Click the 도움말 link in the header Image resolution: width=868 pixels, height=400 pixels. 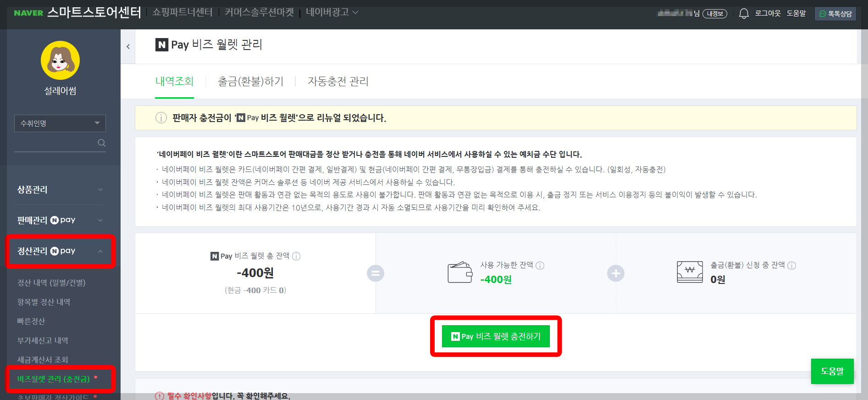pyautogui.click(x=796, y=14)
